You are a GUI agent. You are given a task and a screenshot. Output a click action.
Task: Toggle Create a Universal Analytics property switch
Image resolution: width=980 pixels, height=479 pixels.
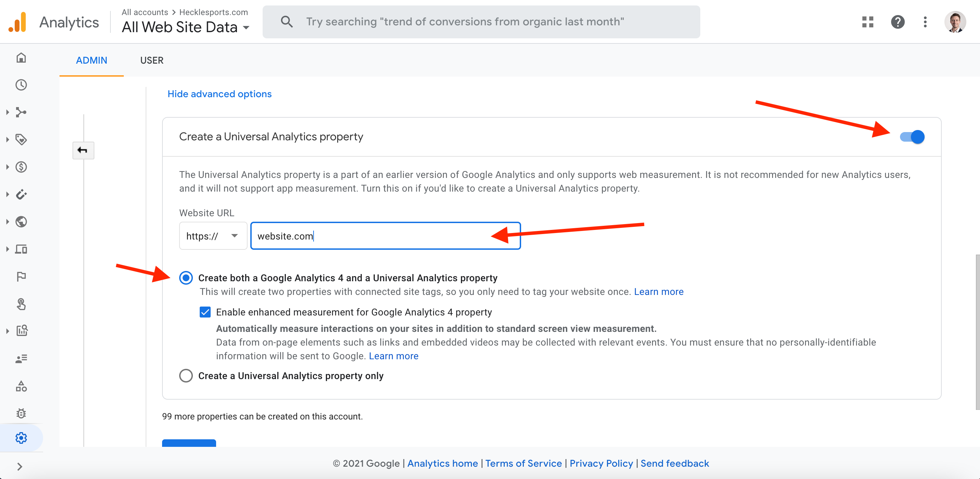pyautogui.click(x=912, y=137)
